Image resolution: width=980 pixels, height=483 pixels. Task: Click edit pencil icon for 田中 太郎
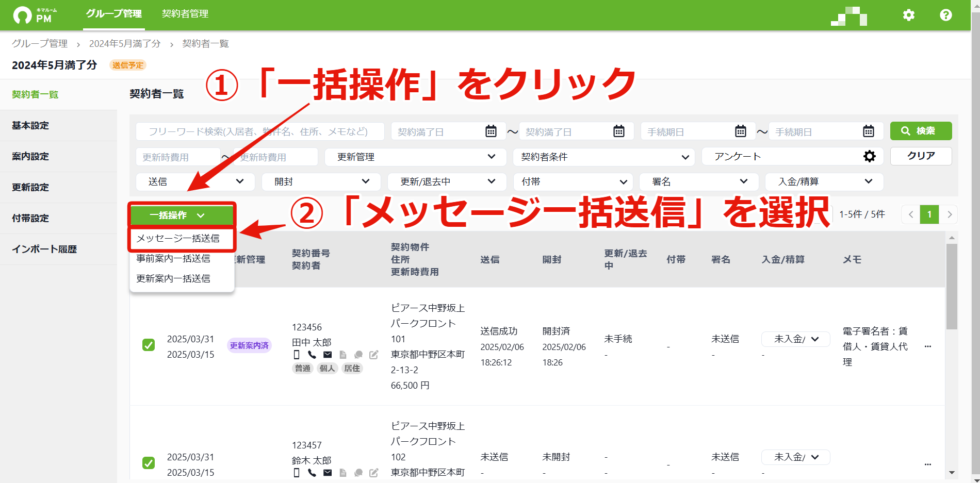tap(374, 355)
